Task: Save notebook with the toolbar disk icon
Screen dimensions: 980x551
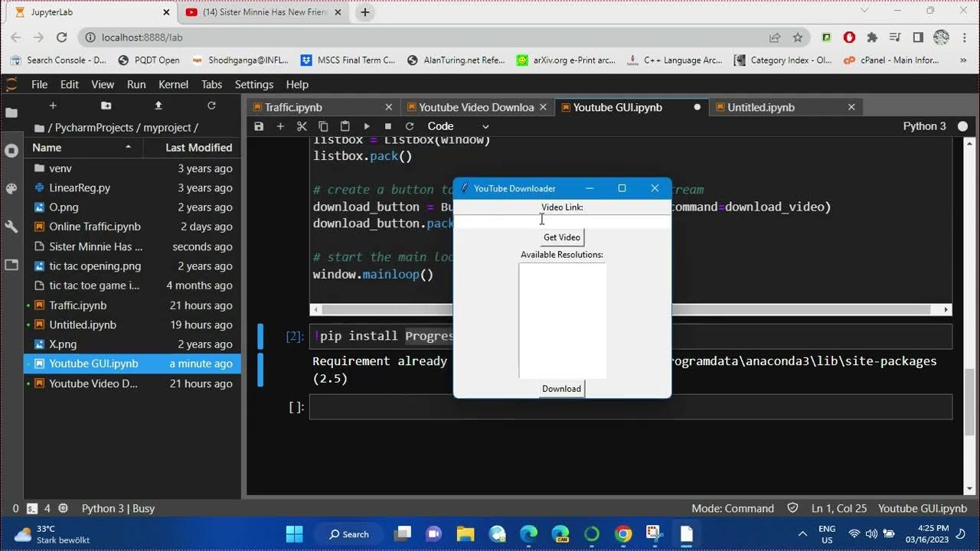Action: point(259,126)
